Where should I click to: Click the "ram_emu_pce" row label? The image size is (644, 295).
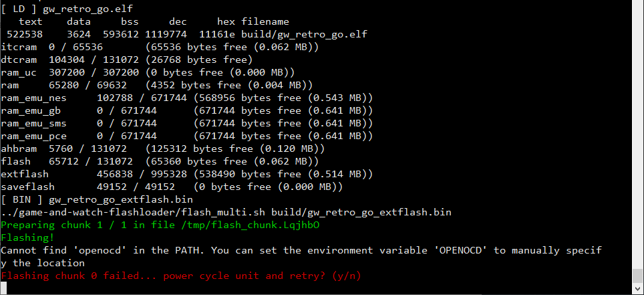coord(33,136)
